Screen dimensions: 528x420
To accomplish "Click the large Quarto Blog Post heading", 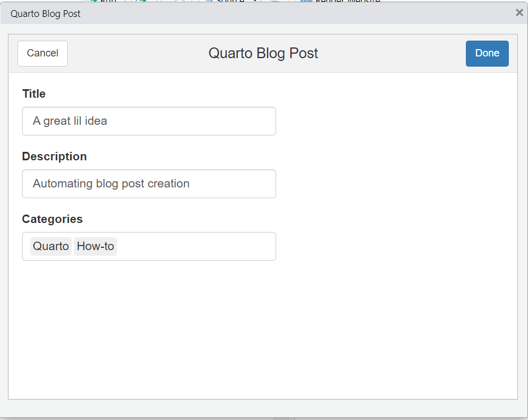I will 263,53.
